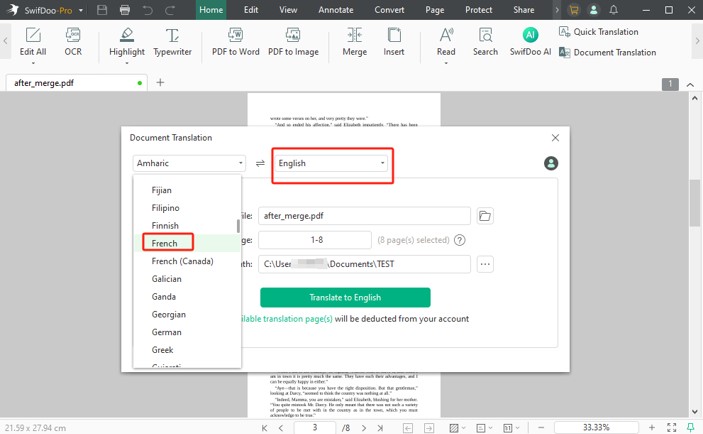Click the page range help question icon

460,240
